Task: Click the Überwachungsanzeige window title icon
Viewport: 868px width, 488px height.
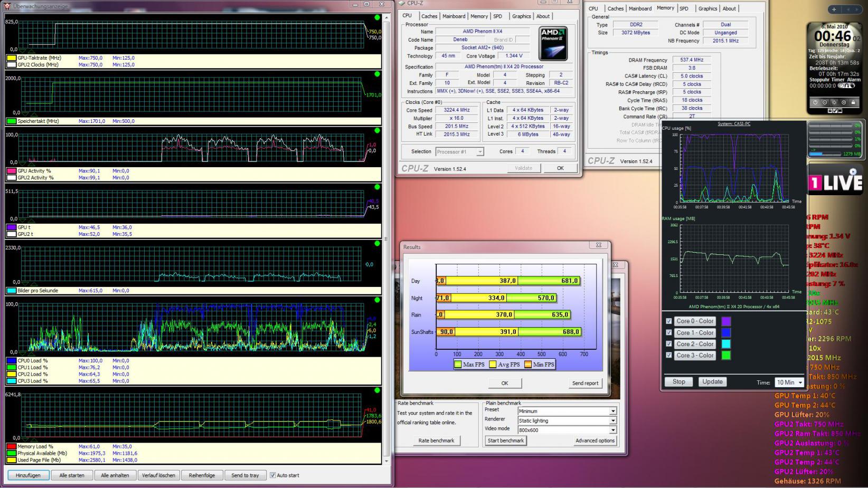Action: click(7, 6)
